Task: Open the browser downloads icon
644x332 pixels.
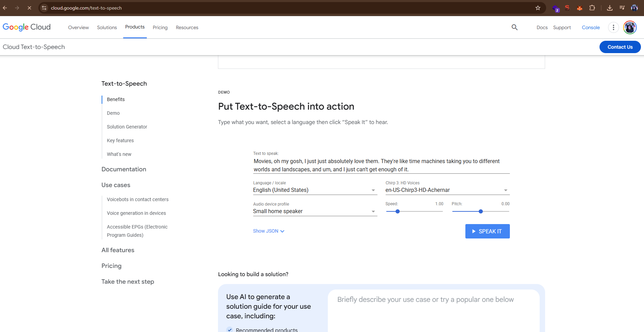Action: point(610,8)
